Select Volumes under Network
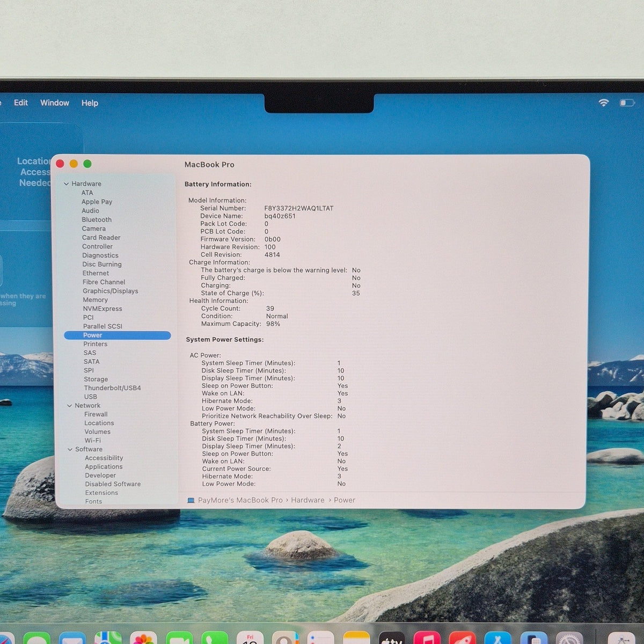This screenshot has height=644, width=644. 97,432
